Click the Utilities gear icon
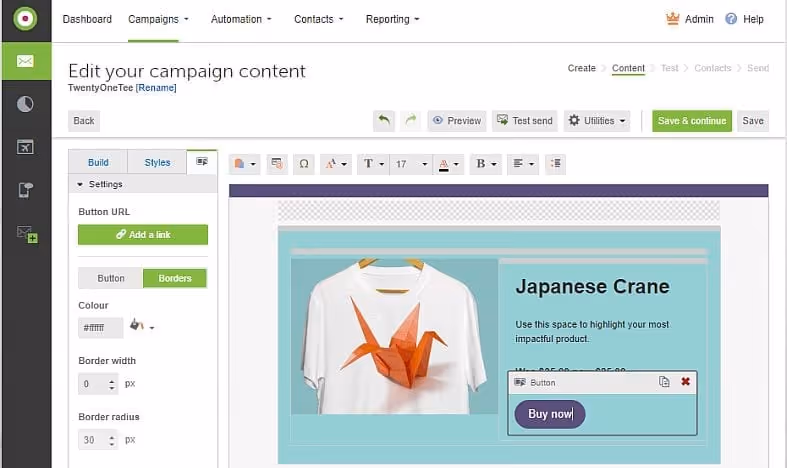The image size is (787, 468). 574,121
